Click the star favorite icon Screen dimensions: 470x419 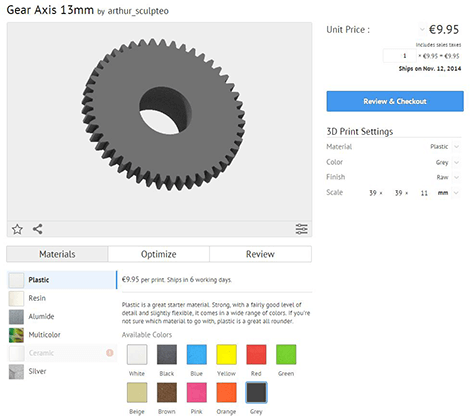(17, 229)
